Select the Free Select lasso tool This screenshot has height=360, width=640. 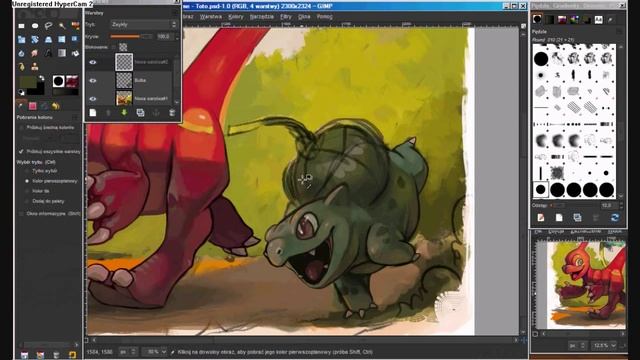pyautogui.click(x=49, y=26)
